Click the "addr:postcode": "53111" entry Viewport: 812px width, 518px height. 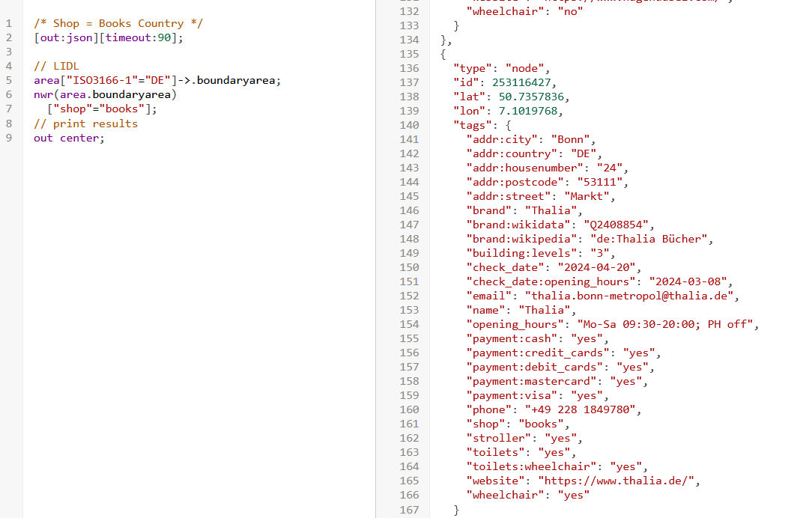[x=547, y=182]
